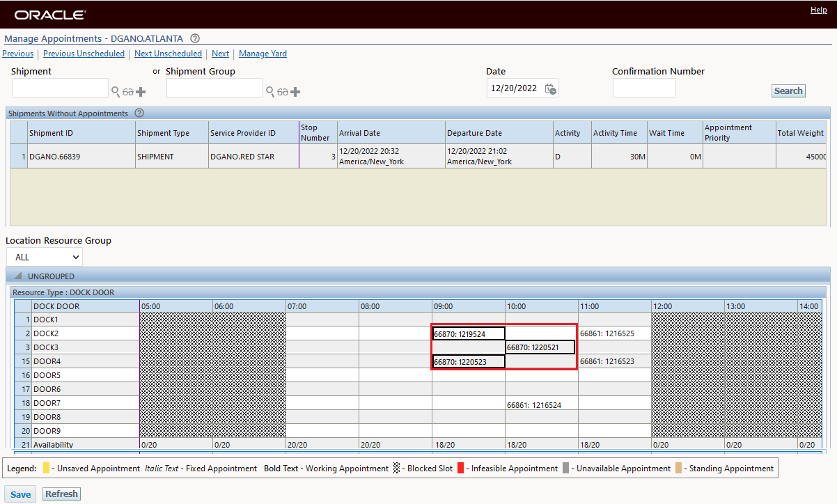
Task: Click help icon beside Shipments Without Appointments
Action: tap(139, 113)
